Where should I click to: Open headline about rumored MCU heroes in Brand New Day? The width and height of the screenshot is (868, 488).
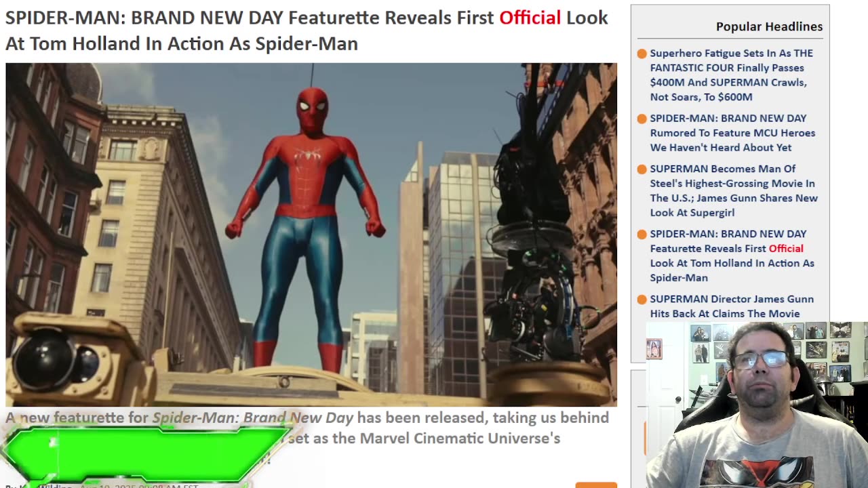coord(732,133)
